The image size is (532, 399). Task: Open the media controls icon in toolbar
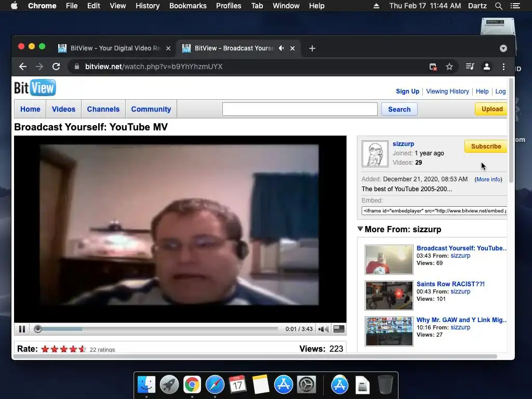point(470,67)
